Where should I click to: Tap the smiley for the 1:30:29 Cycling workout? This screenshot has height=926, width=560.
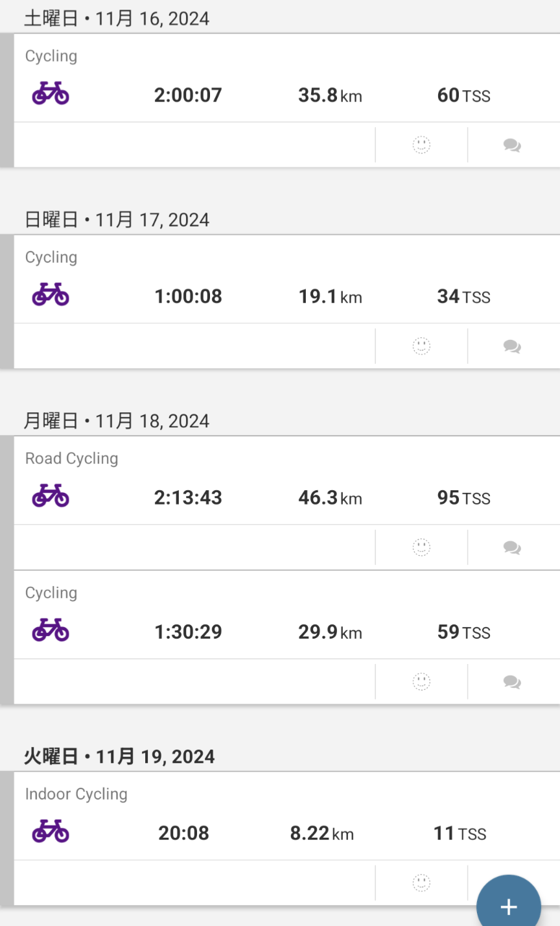[421, 682]
